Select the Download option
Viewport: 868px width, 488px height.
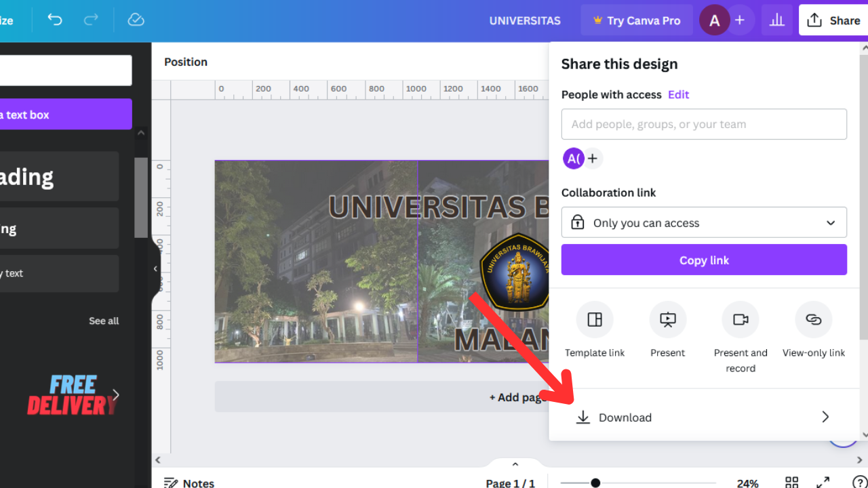pyautogui.click(x=704, y=417)
